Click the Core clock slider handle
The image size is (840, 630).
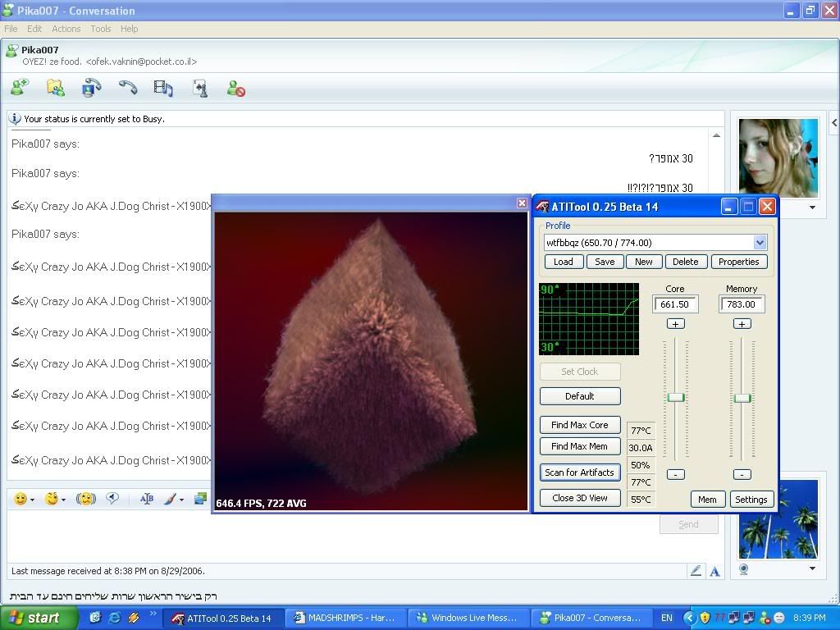coord(676,397)
